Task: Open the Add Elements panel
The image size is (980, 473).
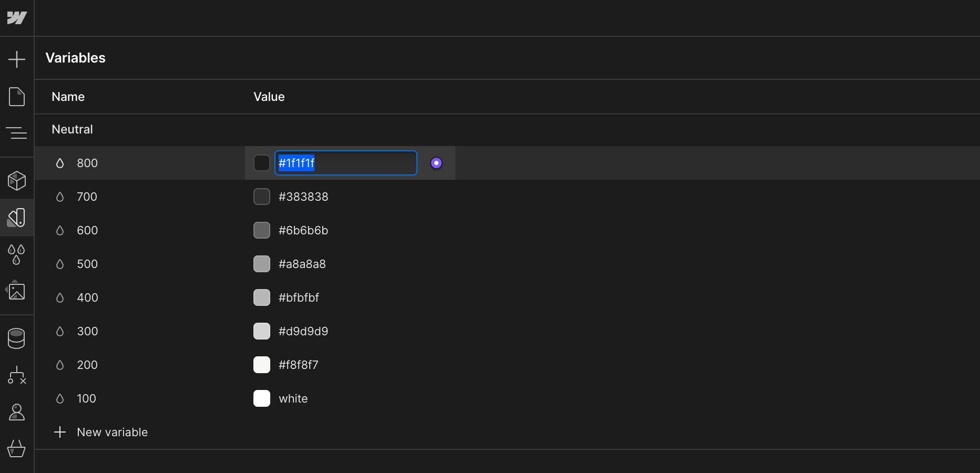Action: point(17,59)
